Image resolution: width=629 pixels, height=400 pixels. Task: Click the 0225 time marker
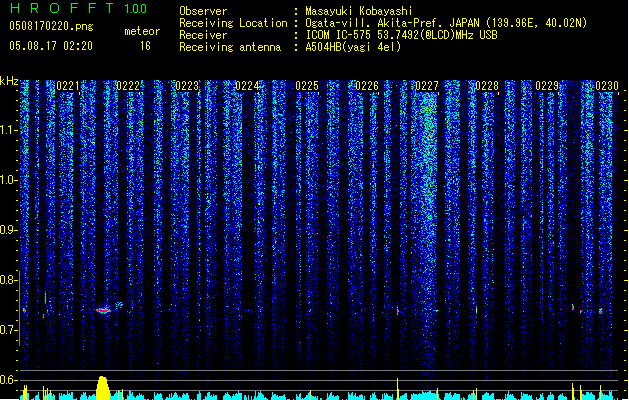coord(307,86)
